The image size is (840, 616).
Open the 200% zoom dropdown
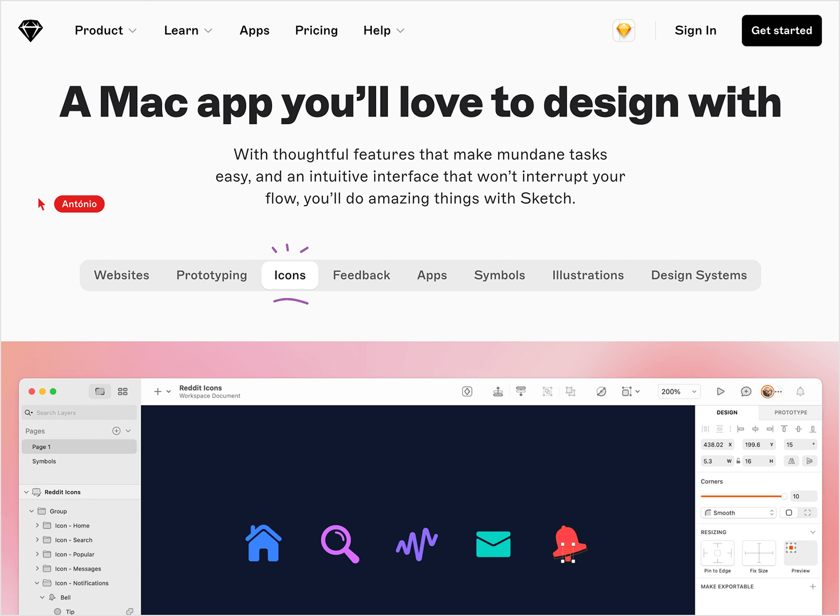[679, 391]
